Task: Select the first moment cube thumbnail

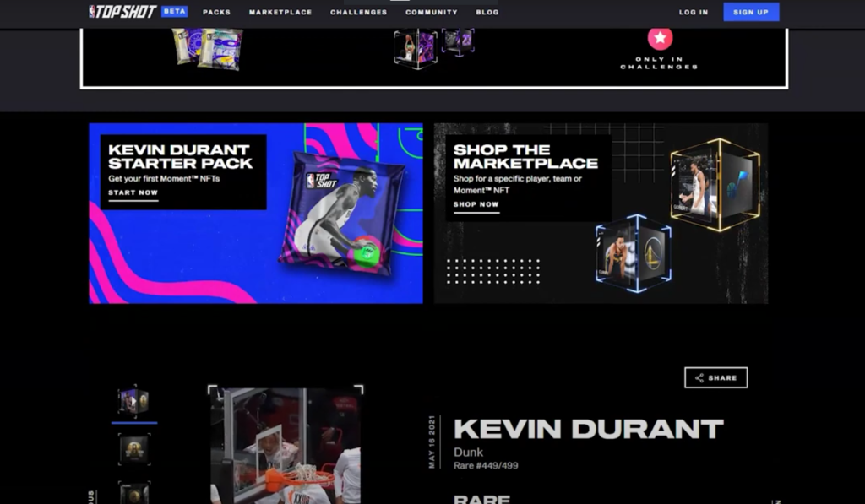Action: [x=134, y=401]
